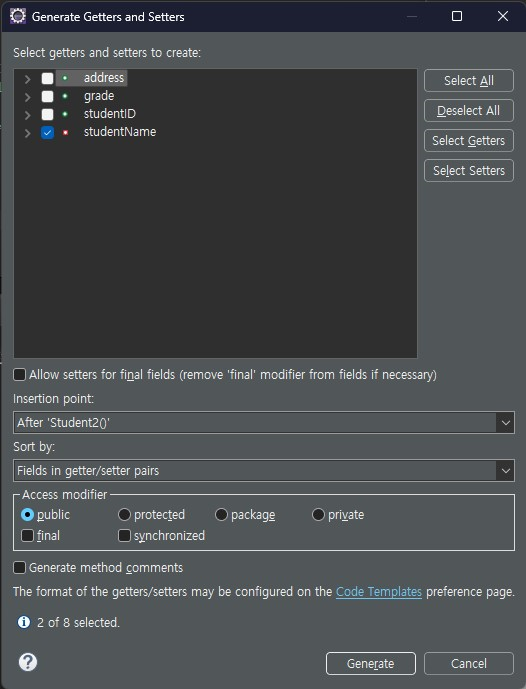Select the grade field row label
The height and width of the screenshot is (689, 526).
[x=99, y=96]
